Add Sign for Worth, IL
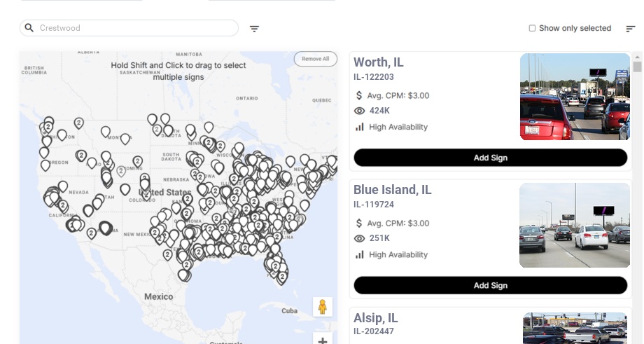Image resolution: width=644 pixels, height=344 pixels. [x=490, y=158]
